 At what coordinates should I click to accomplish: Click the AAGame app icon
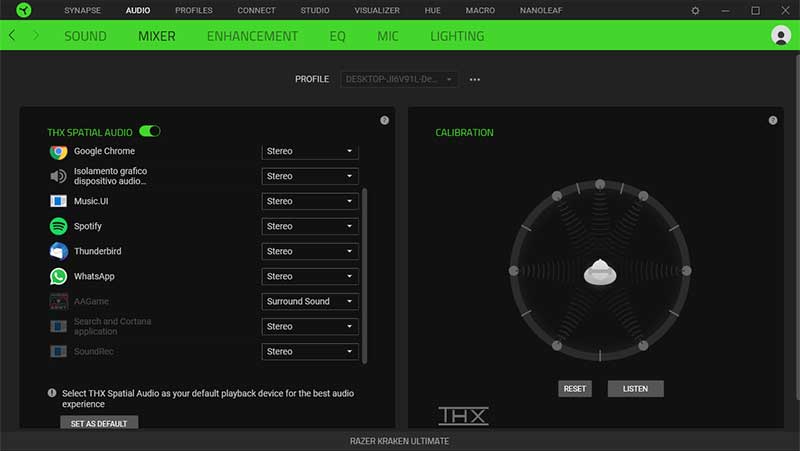[58, 301]
